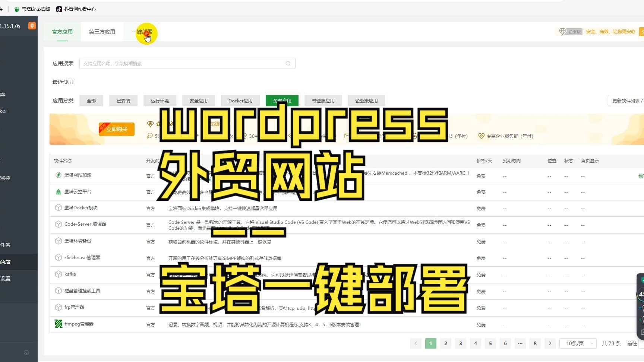This screenshot has width=644, height=362.
Task: Click the 专享企业服务群 heart icon
Action: coord(481,136)
